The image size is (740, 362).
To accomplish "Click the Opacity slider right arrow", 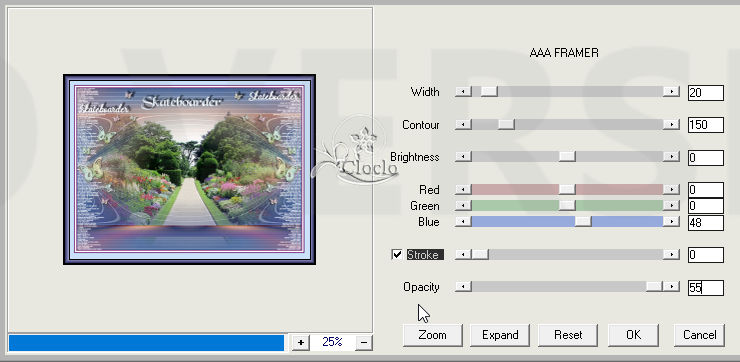I will (x=671, y=286).
